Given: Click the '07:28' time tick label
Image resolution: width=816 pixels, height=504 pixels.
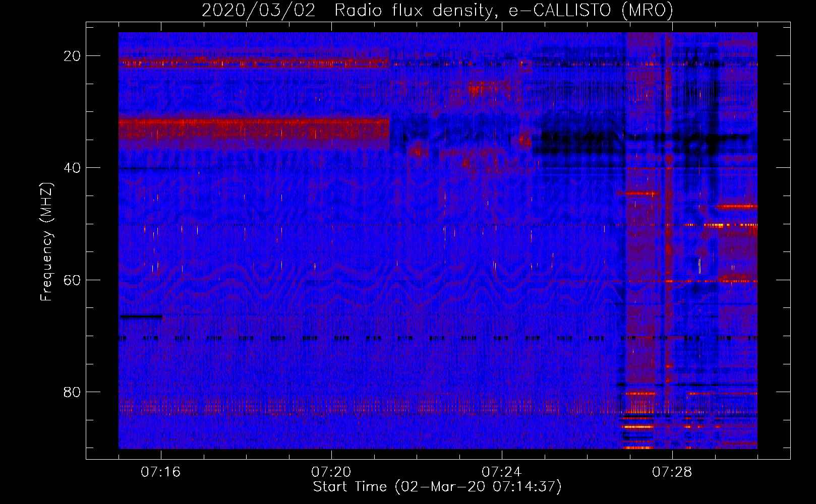Looking at the screenshot, I should pyautogui.click(x=672, y=472).
